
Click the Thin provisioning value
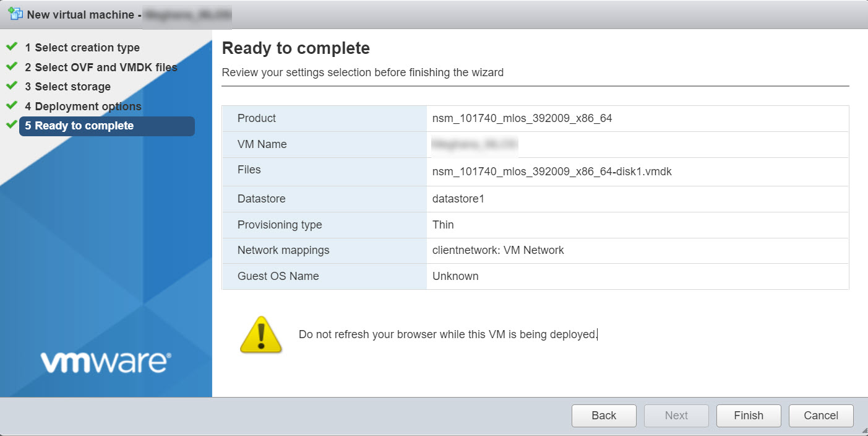[443, 225]
